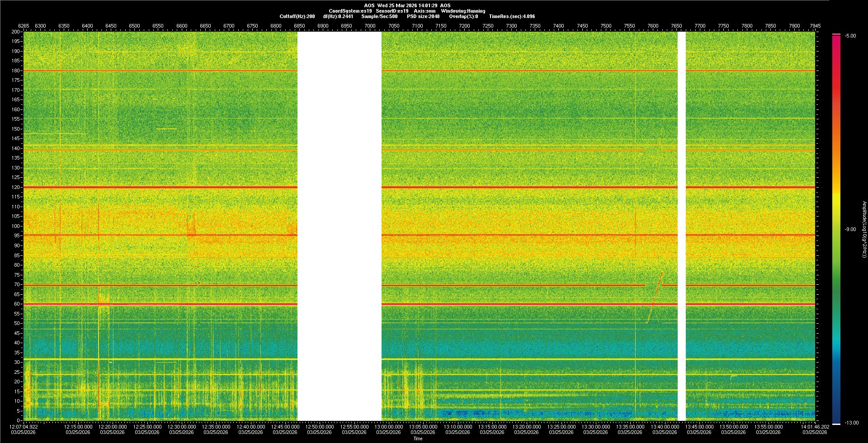Click the -5.00 color scale maximum label
The image size is (868, 443).
(850, 36)
